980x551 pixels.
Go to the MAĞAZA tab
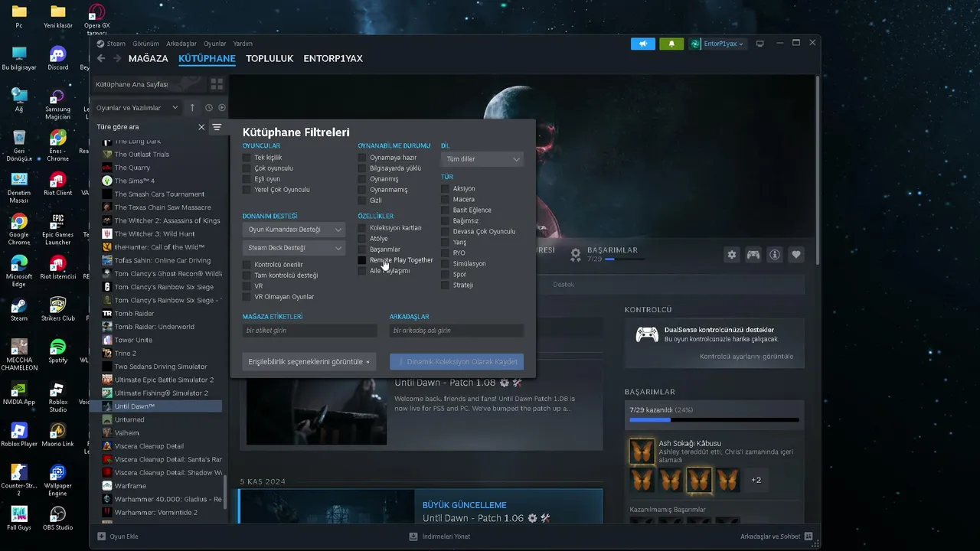149,59
